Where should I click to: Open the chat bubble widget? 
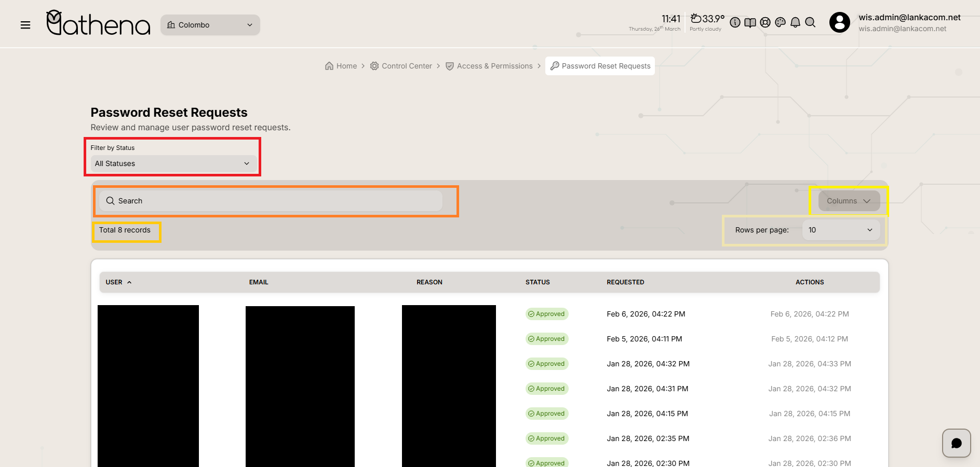956,443
